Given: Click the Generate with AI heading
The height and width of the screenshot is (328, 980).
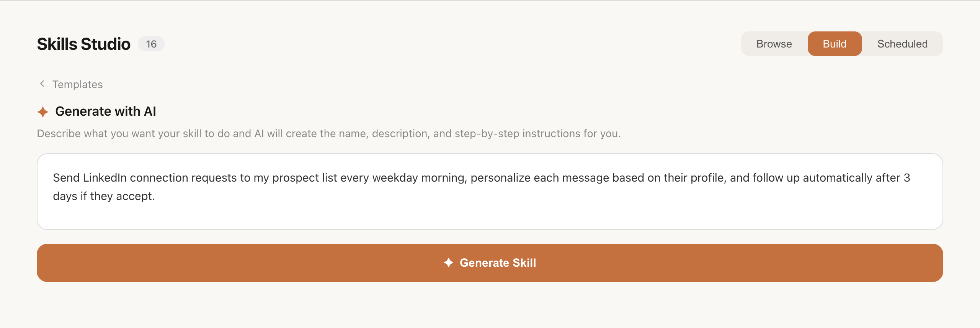Looking at the screenshot, I should 106,112.
